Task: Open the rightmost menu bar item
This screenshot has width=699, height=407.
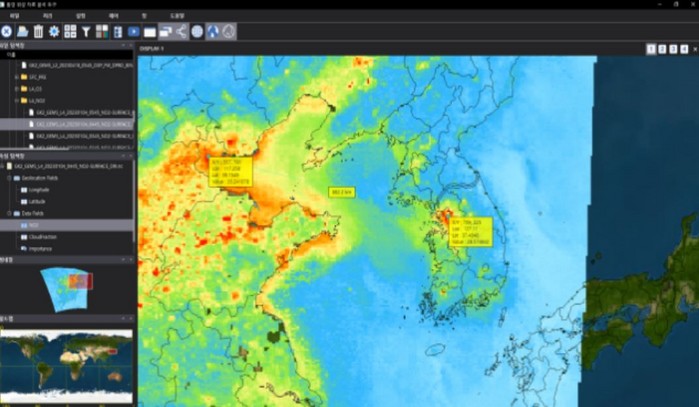Action: [x=177, y=16]
